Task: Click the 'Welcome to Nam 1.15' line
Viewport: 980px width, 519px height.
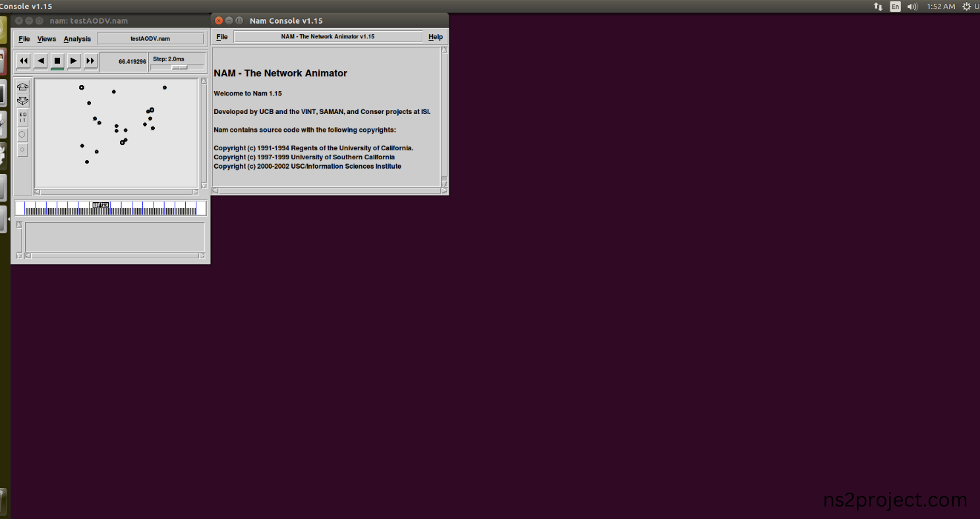Action: 248,94
